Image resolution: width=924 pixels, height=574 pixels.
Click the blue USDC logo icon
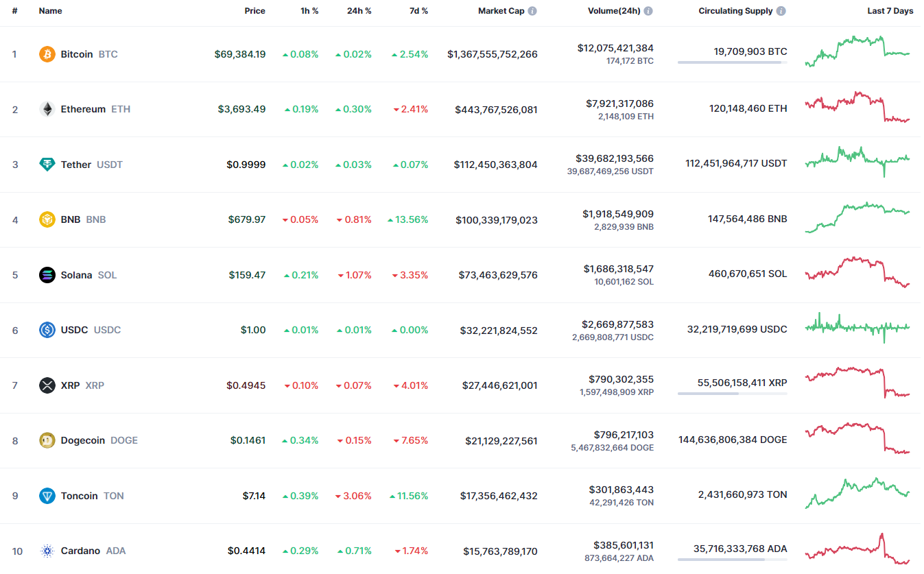tap(47, 330)
